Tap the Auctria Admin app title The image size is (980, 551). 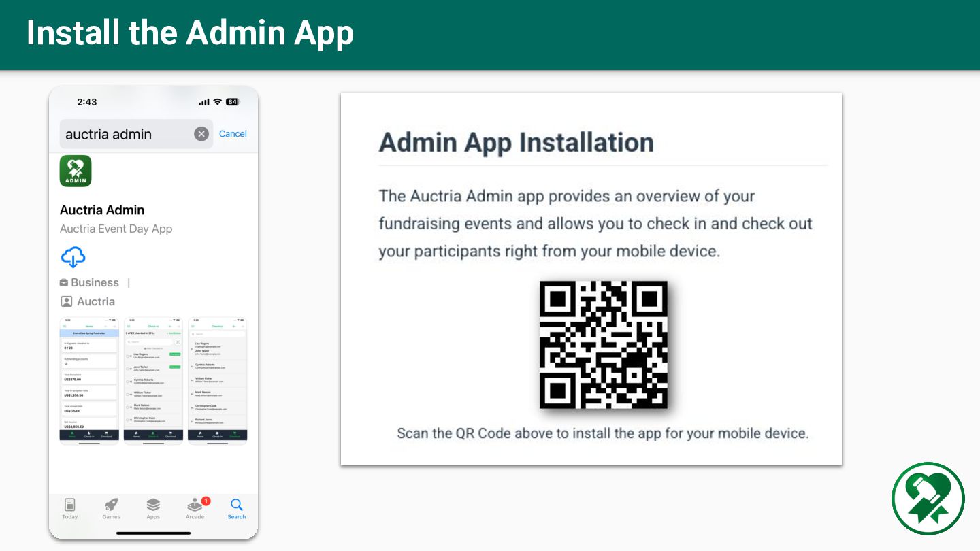coord(102,210)
